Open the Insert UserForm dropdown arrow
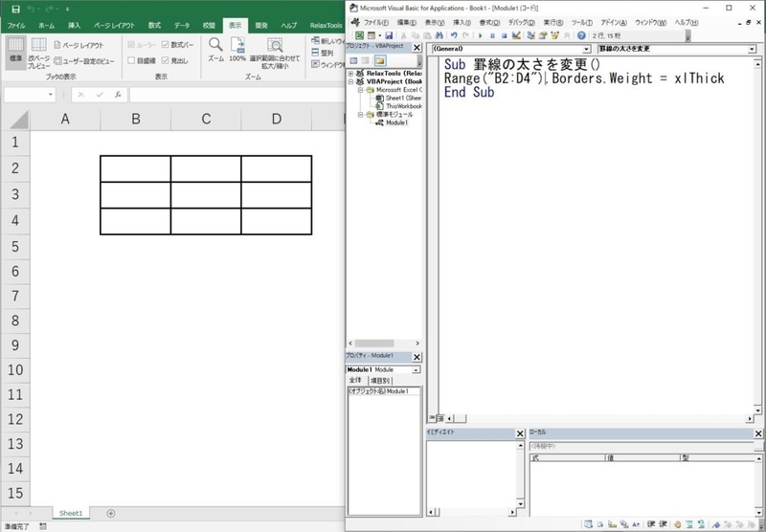The height and width of the screenshot is (532, 766). [x=379, y=35]
